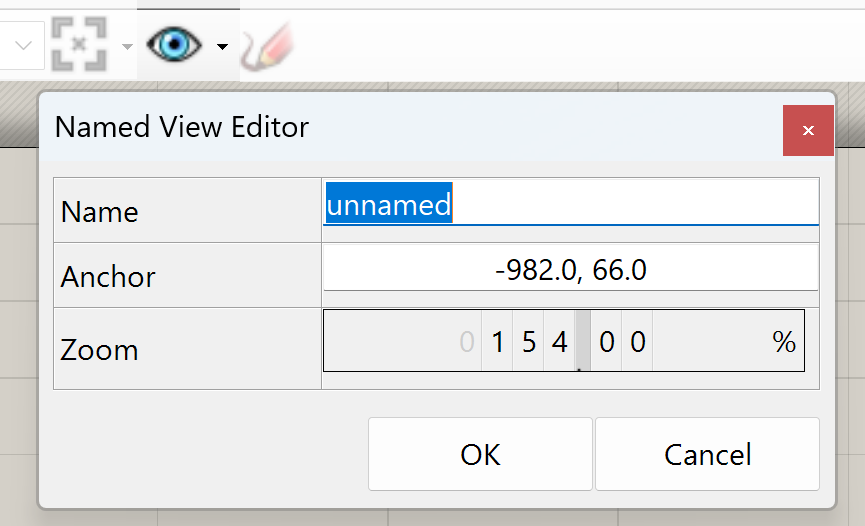Click the "Anchor" row label
865x526 pixels.
coord(108,277)
